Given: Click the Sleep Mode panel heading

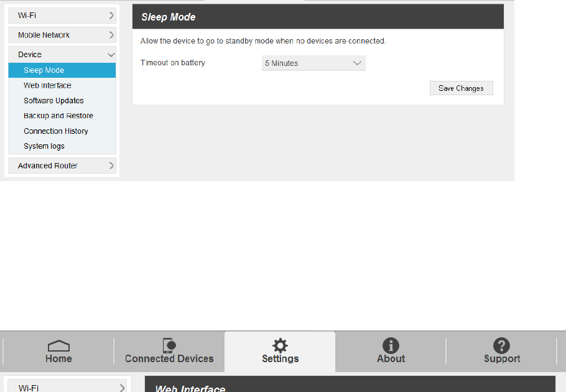Looking at the screenshot, I should coord(168,17).
